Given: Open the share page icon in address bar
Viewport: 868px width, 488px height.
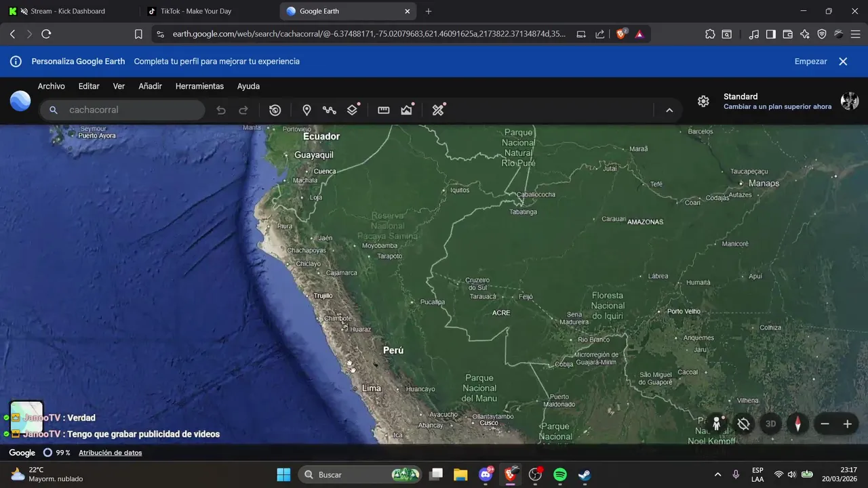Looking at the screenshot, I should 600,34.
